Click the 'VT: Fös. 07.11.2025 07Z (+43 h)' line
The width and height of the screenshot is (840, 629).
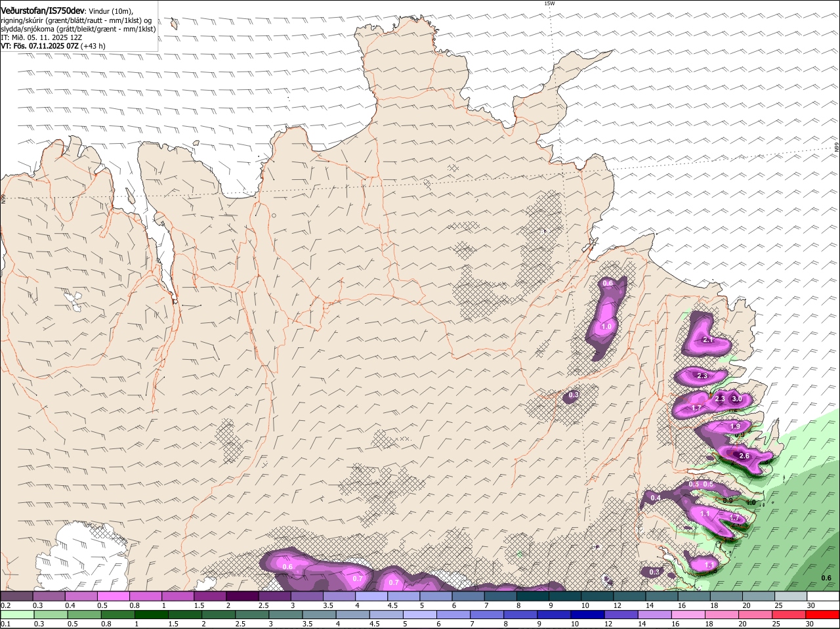point(53,46)
